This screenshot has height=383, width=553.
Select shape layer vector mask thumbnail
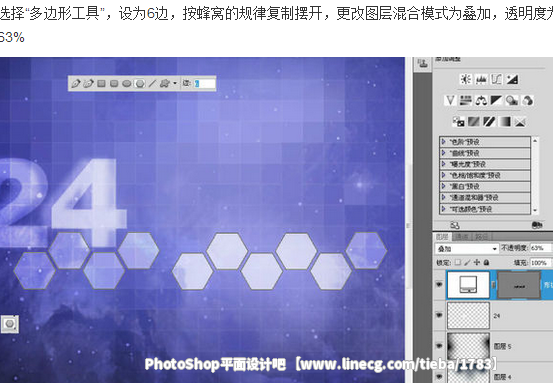[519, 285]
